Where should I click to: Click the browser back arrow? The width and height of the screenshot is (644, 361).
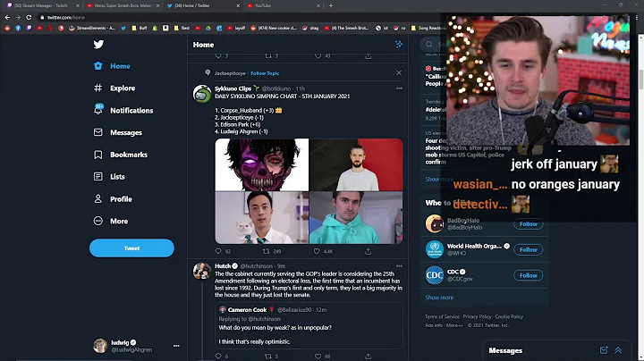(7, 17)
